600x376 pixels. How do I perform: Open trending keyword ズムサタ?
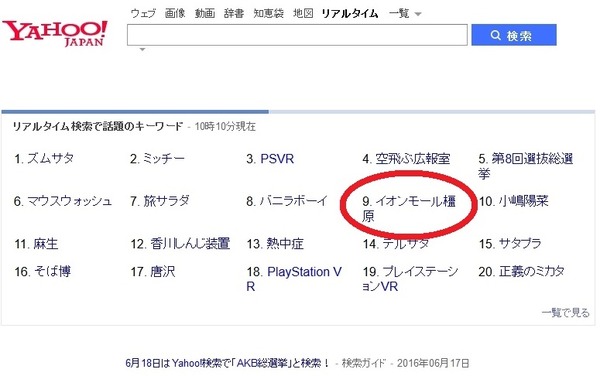(x=51, y=158)
